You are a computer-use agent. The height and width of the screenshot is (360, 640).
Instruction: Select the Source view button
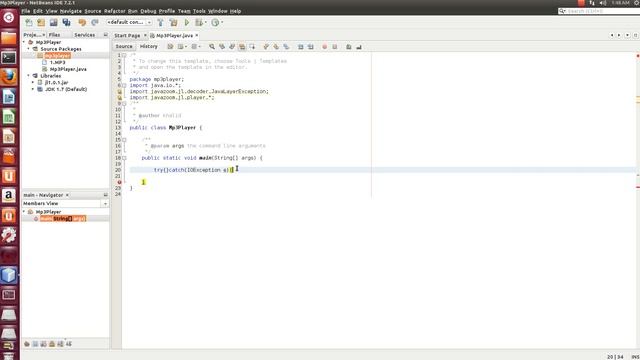pos(124,47)
